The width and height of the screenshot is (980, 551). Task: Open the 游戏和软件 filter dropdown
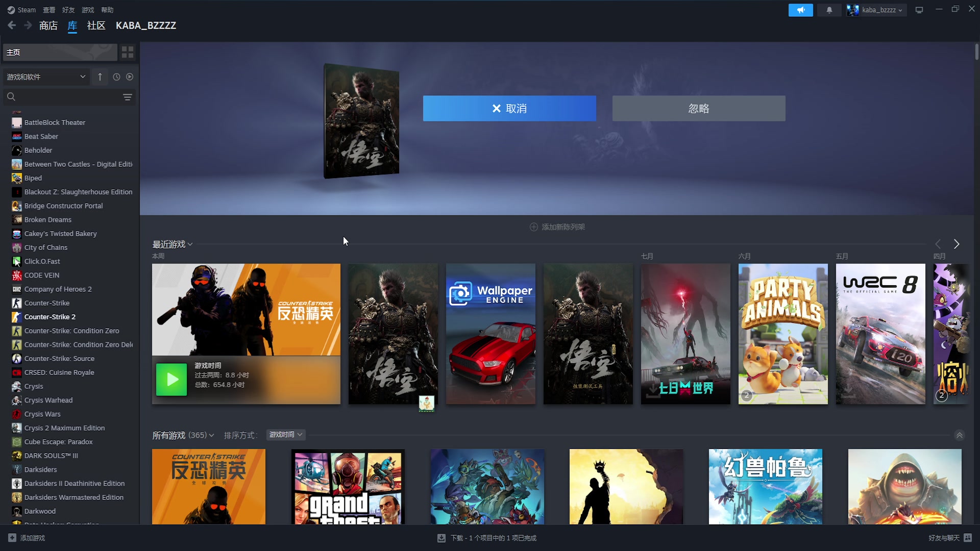pyautogui.click(x=46, y=77)
